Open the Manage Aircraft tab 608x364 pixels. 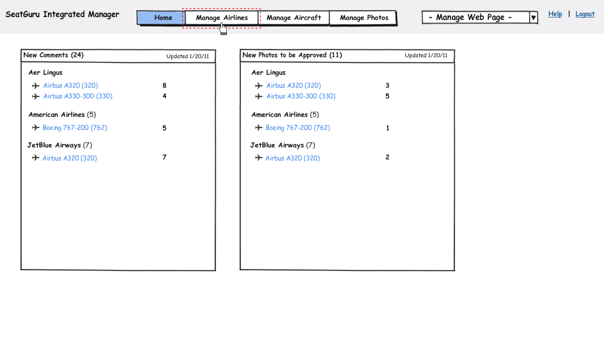(x=294, y=18)
